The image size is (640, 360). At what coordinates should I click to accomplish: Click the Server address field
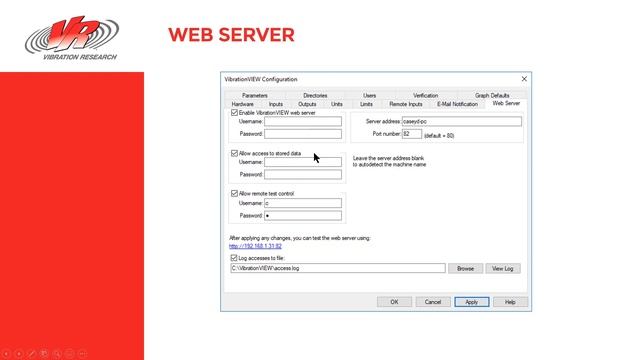pos(462,122)
